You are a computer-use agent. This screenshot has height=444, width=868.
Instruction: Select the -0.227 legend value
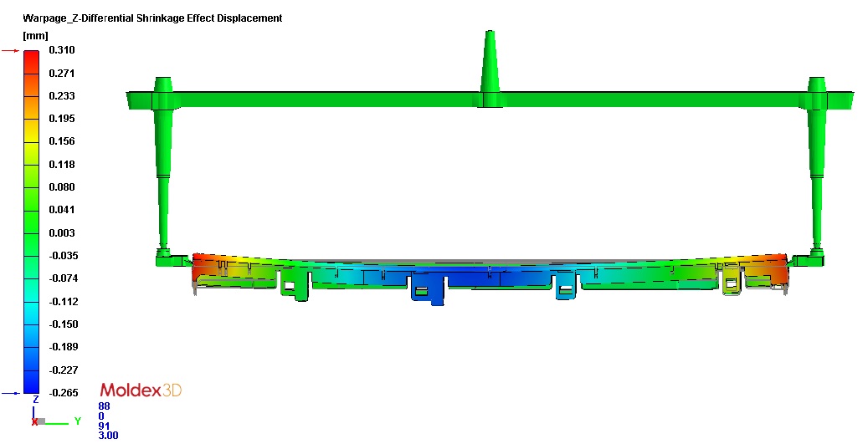(x=63, y=370)
